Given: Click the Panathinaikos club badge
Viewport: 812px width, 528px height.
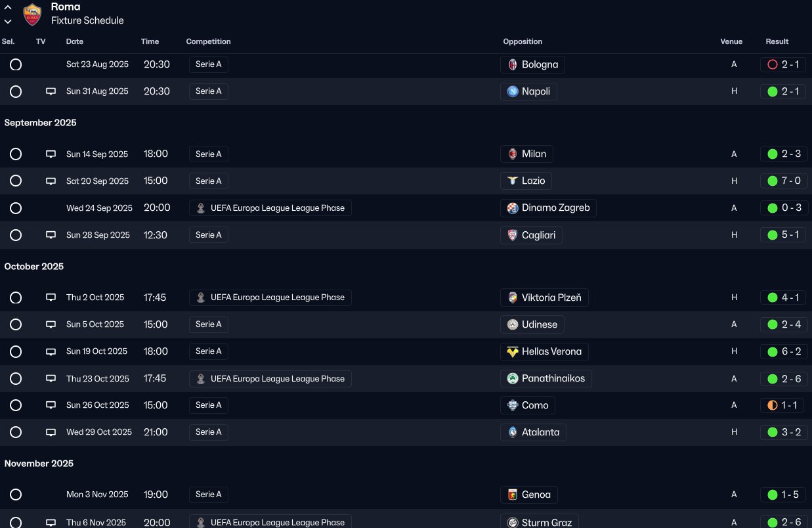Looking at the screenshot, I should 513,378.
